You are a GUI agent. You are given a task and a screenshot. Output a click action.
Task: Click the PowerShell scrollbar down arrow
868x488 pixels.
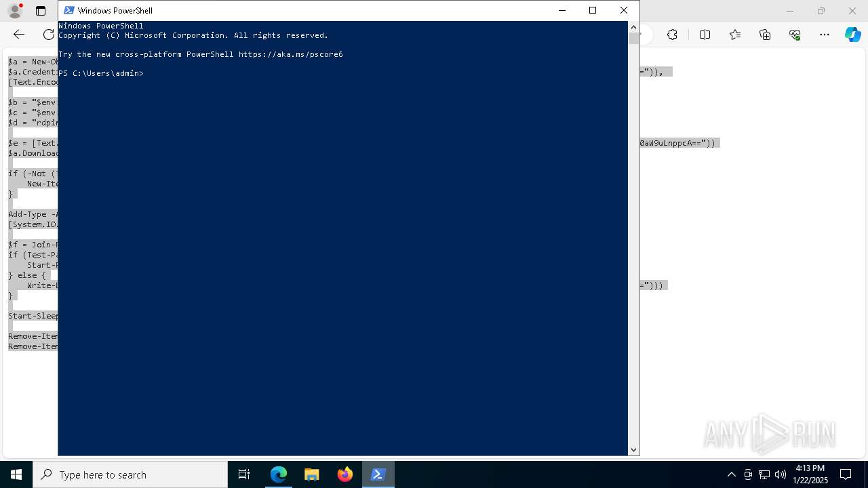pos(633,449)
